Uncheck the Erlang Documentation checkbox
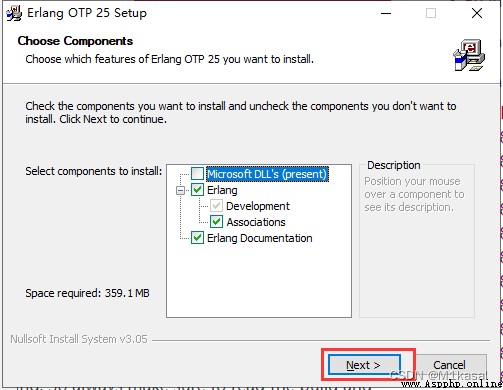This screenshot has height=390, width=503. pos(197,238)
